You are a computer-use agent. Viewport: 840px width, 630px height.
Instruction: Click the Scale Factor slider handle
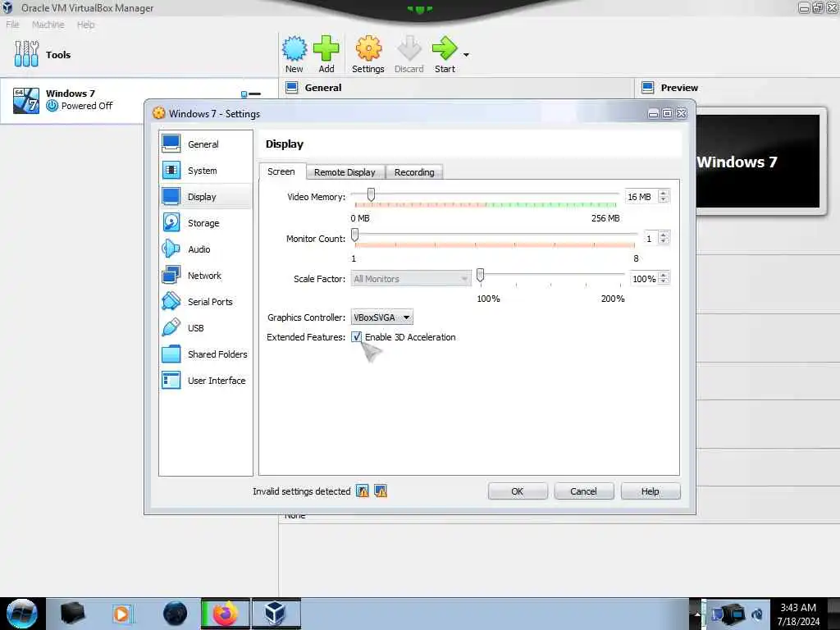[x=481, y=276]
